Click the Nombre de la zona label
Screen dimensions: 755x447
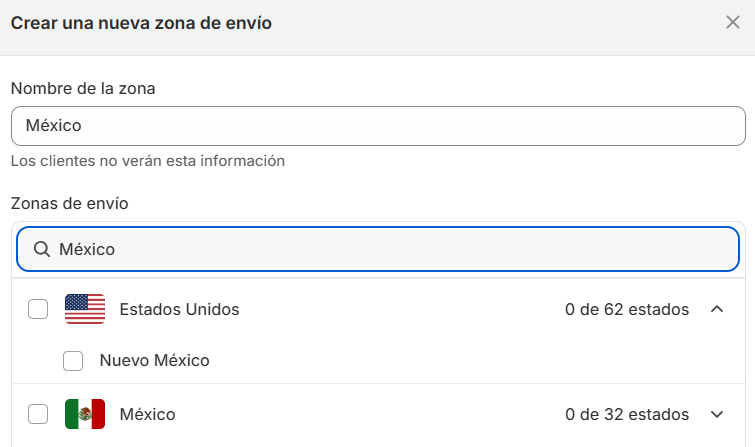point(83,89)
